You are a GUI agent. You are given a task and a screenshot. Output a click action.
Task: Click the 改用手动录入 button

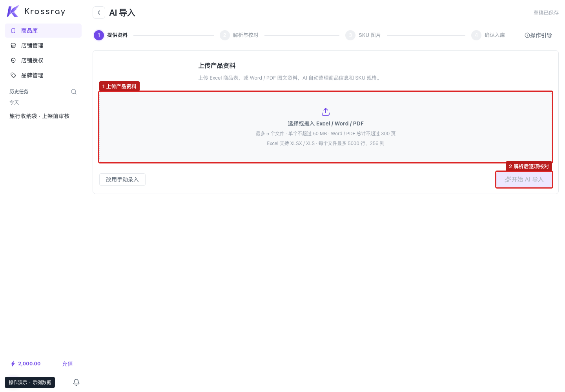pos(122,180)
